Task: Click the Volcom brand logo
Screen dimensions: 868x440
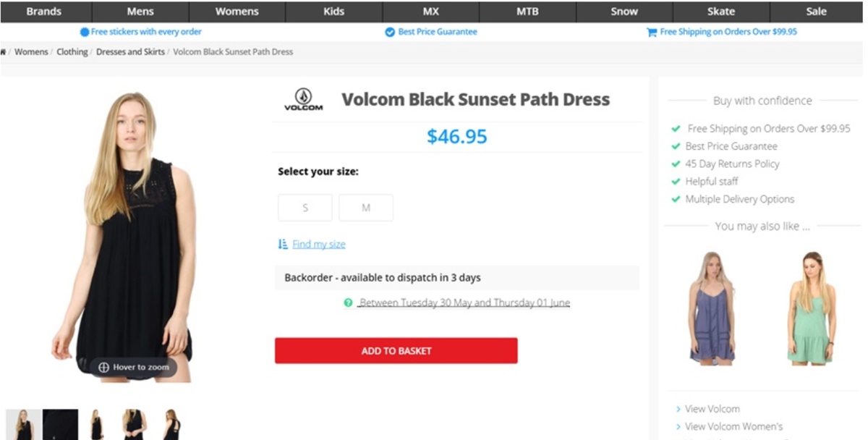Action: (x=303, y=99)
